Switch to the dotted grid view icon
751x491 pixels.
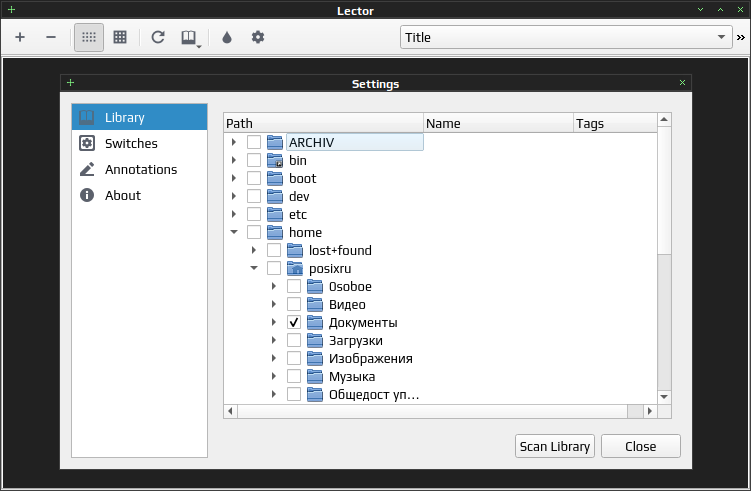point(89,37)
